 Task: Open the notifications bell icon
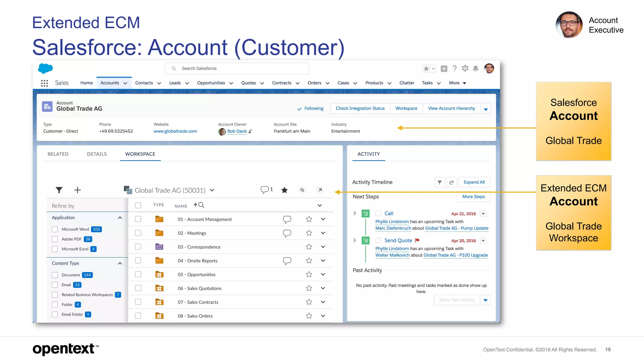[476, 69]
